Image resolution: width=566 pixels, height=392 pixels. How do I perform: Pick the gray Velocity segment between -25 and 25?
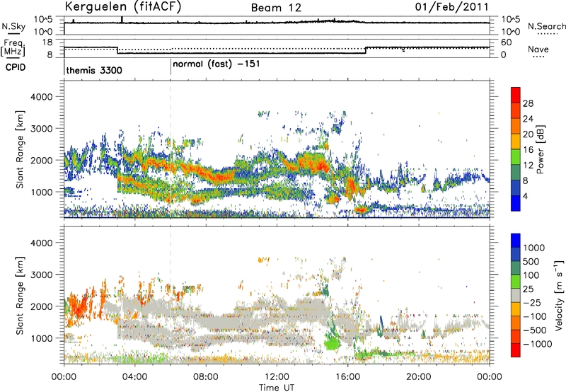(x=516, y=295)
